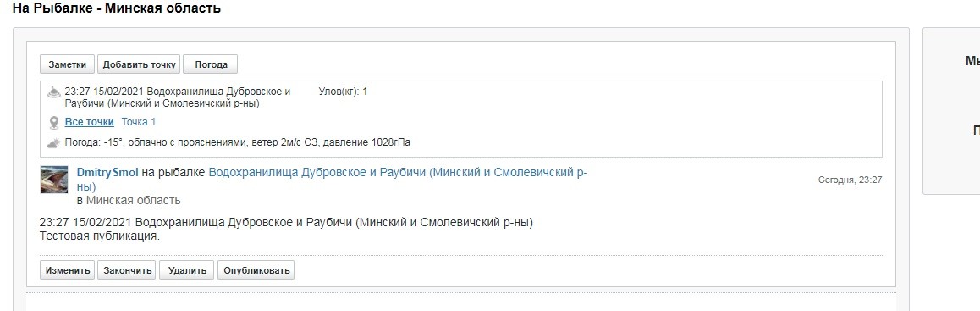980x311 pixels.
Task: Click the Опубликовать button
Action: tap(256, 270)
